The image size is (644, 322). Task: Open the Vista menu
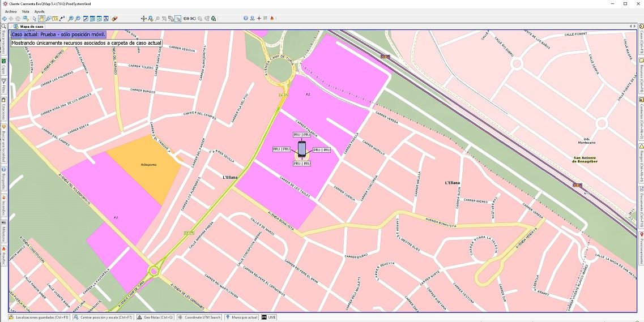click(25, 11)
